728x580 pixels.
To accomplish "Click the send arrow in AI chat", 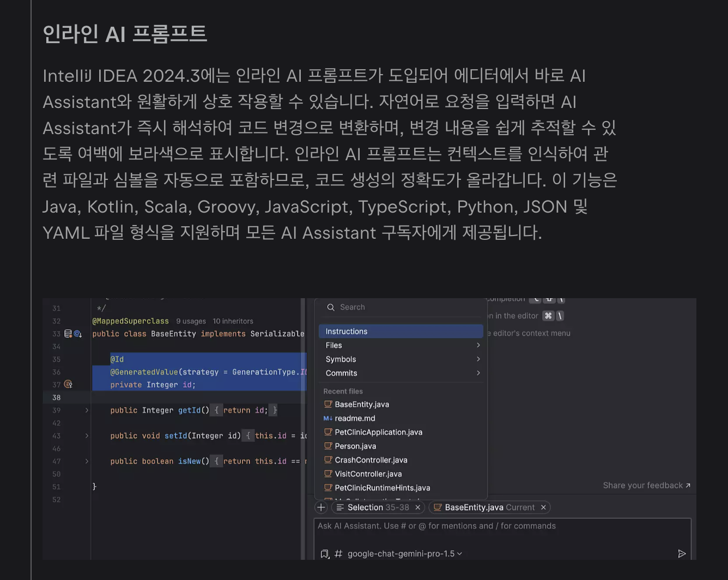I will [682, 554].
